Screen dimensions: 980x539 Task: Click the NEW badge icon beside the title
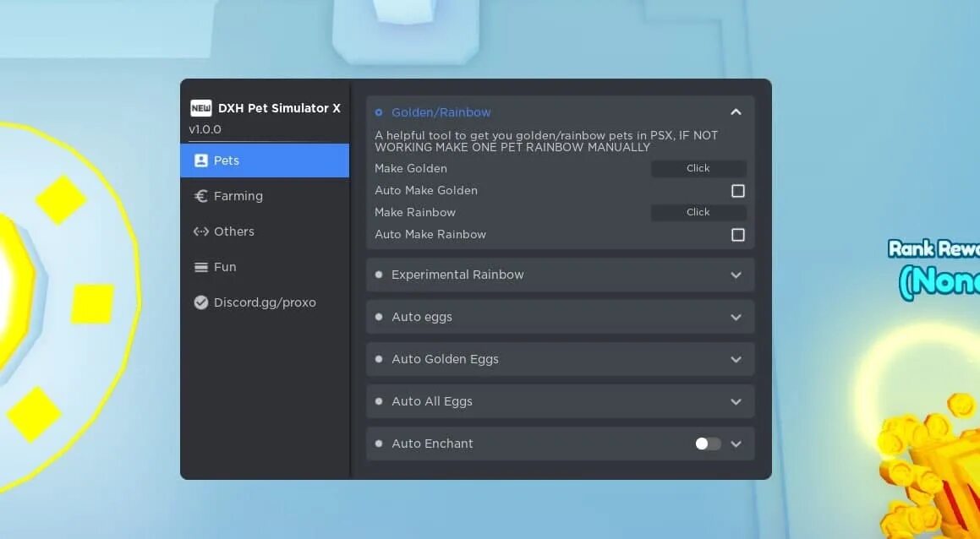point(200,108)
